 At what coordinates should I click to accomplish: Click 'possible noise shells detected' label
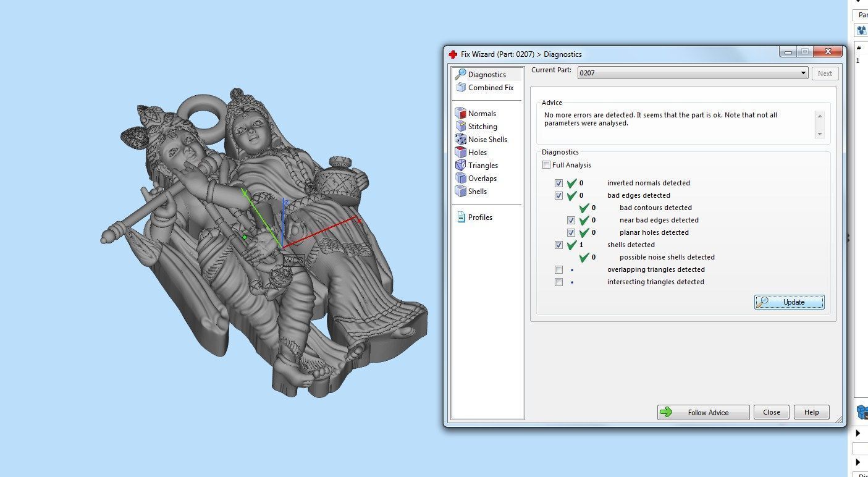[667, 257]
